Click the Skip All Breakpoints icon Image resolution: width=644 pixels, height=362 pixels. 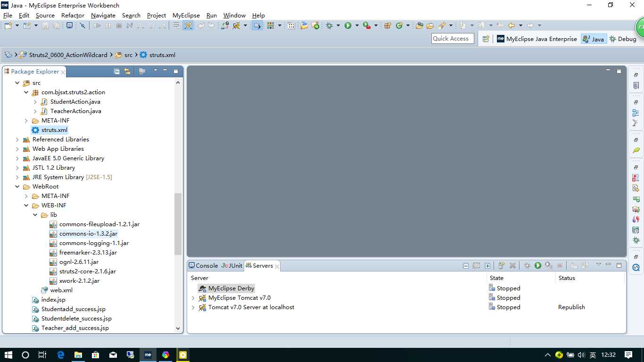tap(82, 25)
